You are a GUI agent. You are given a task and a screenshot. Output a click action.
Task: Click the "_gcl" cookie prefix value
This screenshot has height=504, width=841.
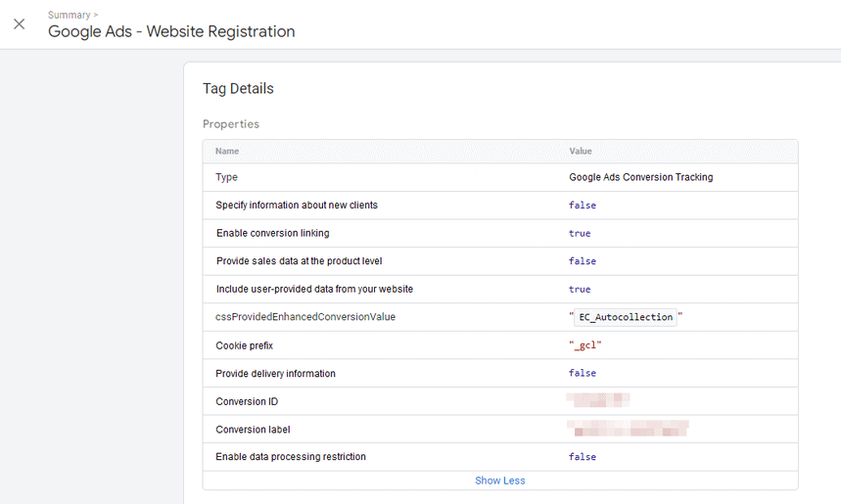(x=585, y=345)
